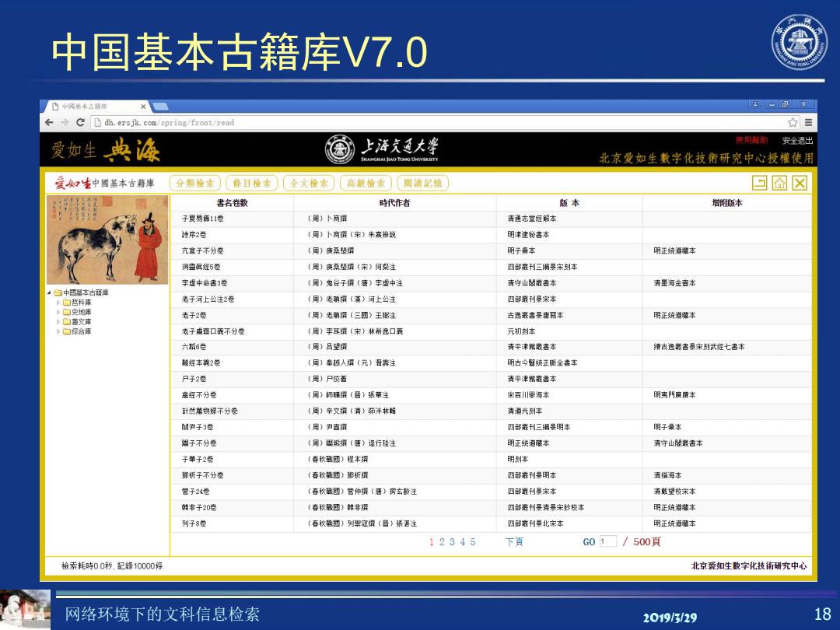Expand the 綜合庫 tree node
Viewport: 840px width, 630px height.
coord(58,331)
